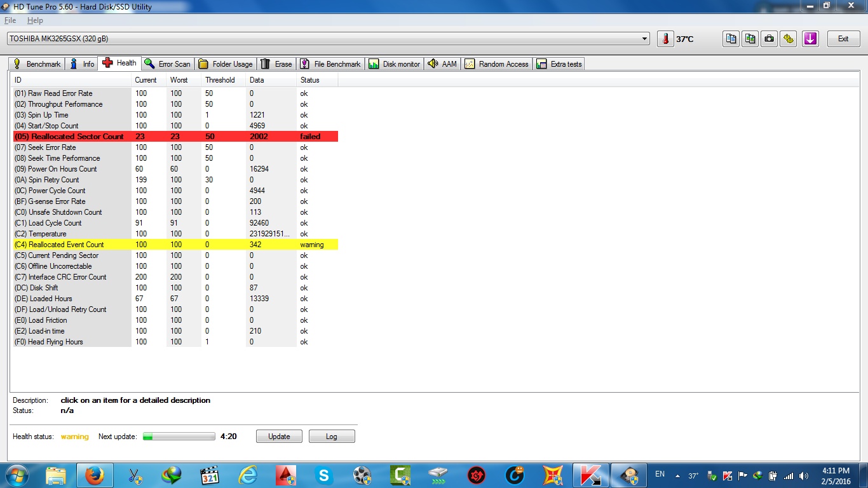Select the Current Pending Sector row
The height and width of the screenshot is (488, 868).
175,255
